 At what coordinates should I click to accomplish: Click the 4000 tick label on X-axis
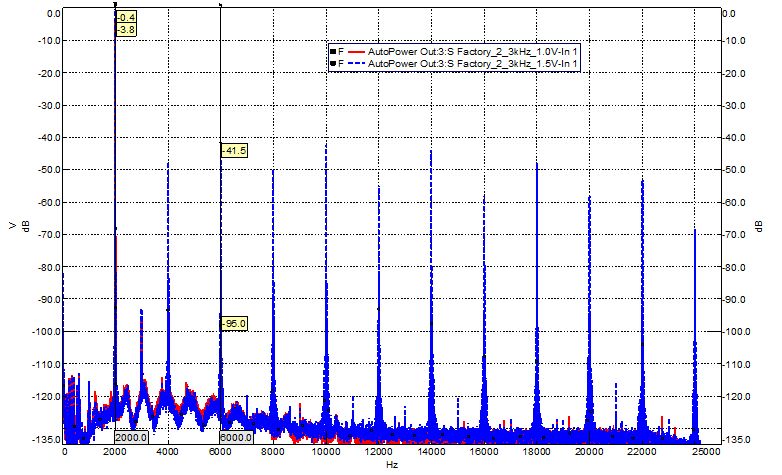click(168, 452)
